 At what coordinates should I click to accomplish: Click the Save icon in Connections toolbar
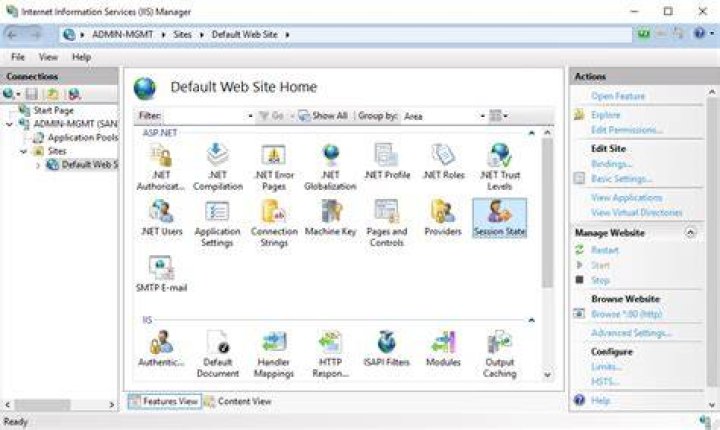point(32,94)
